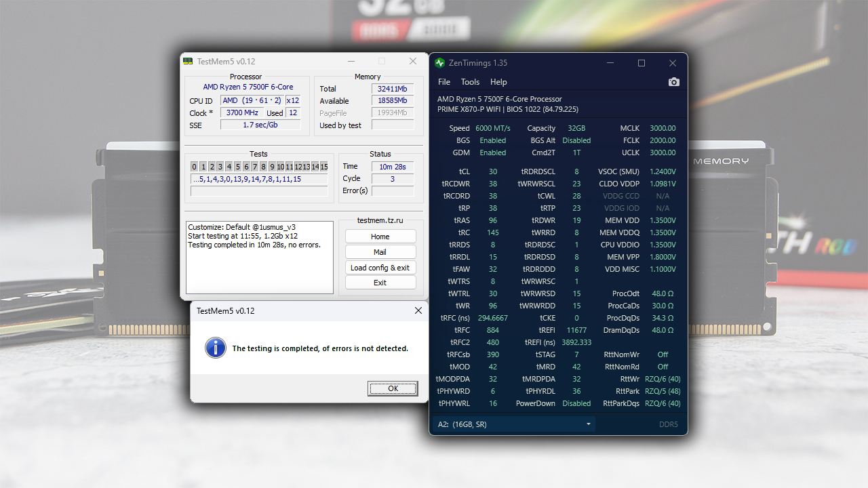Click test box 0 in Tests panel
The width and height of the screenshot is (868, 488).
point(194,167)
